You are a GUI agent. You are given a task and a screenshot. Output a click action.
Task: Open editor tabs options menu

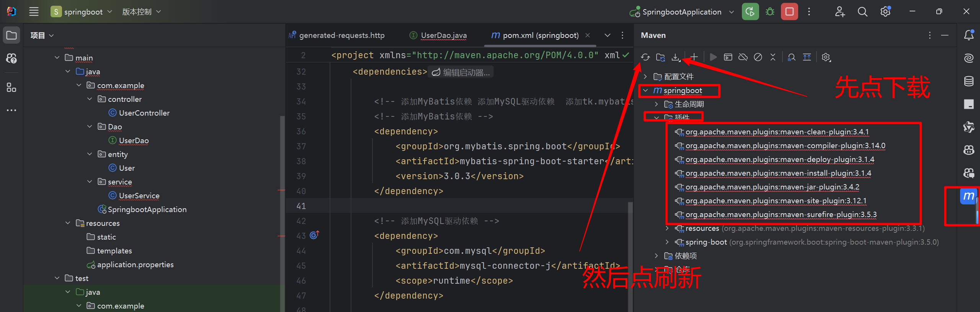(x=622, y=35)
